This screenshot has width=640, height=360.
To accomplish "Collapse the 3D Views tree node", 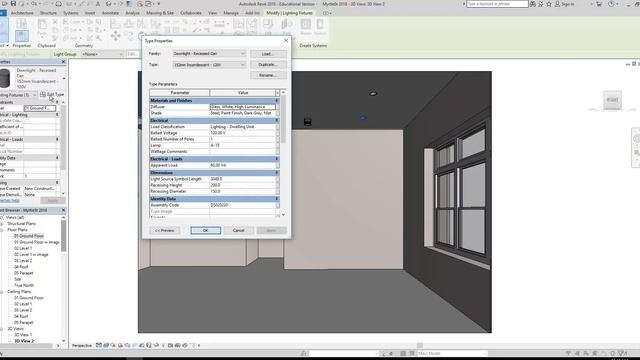I will pyautogui.click(x=2, y=329).
